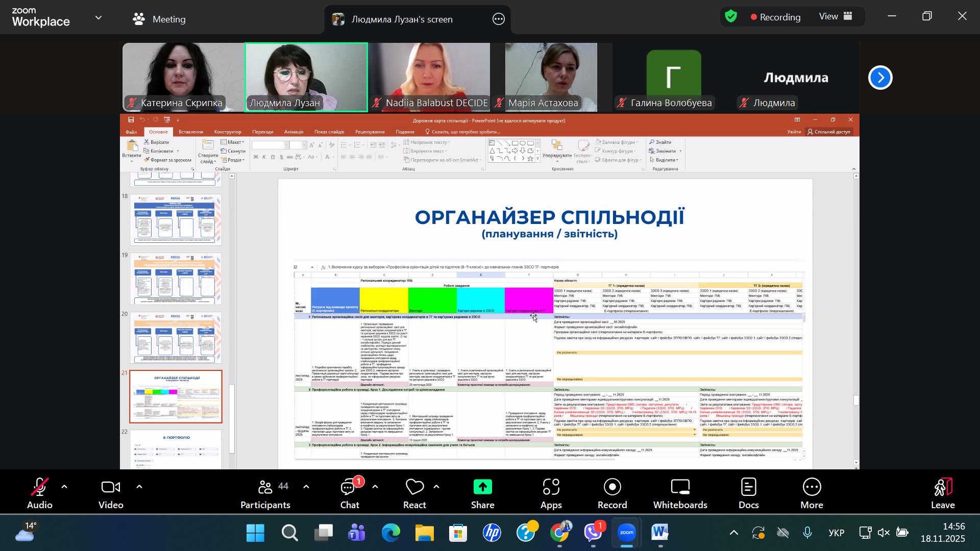The height and width of the screenshot is (551, 980).
Task: Expand the audio options arrow
Action: pos(64,487)
